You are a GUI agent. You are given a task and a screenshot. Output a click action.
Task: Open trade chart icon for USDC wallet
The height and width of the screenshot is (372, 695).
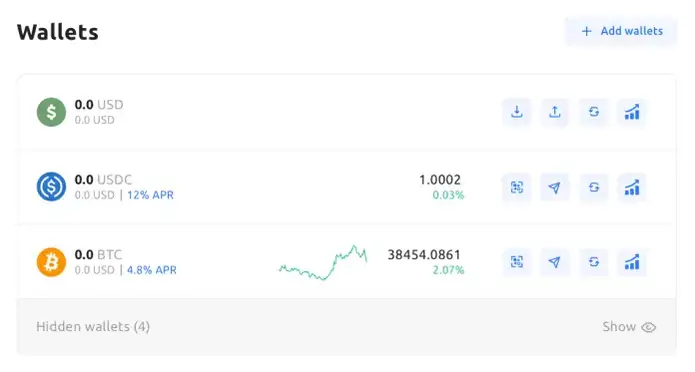[x=632, y=187]
